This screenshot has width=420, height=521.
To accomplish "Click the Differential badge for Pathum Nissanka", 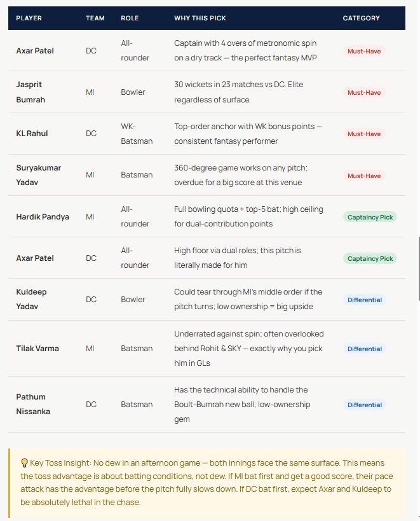I will (365, 405).
